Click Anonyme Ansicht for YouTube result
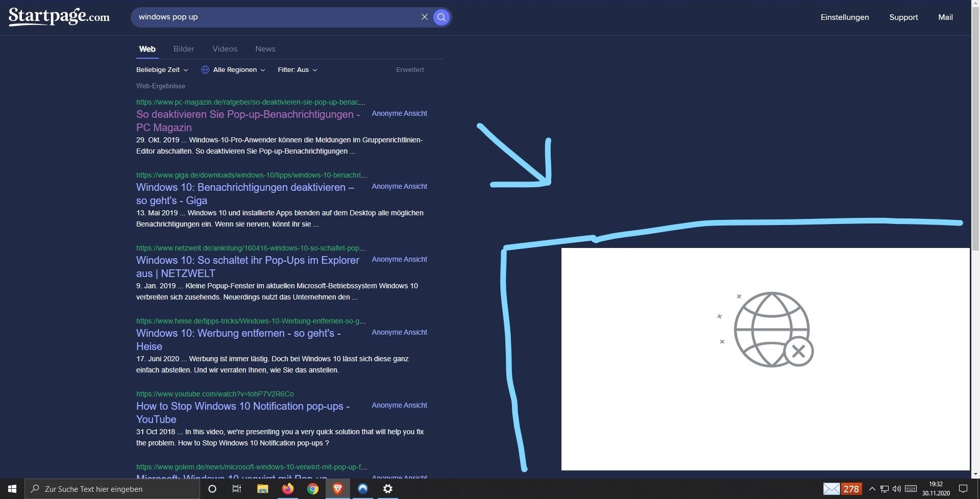 point(399,405)
